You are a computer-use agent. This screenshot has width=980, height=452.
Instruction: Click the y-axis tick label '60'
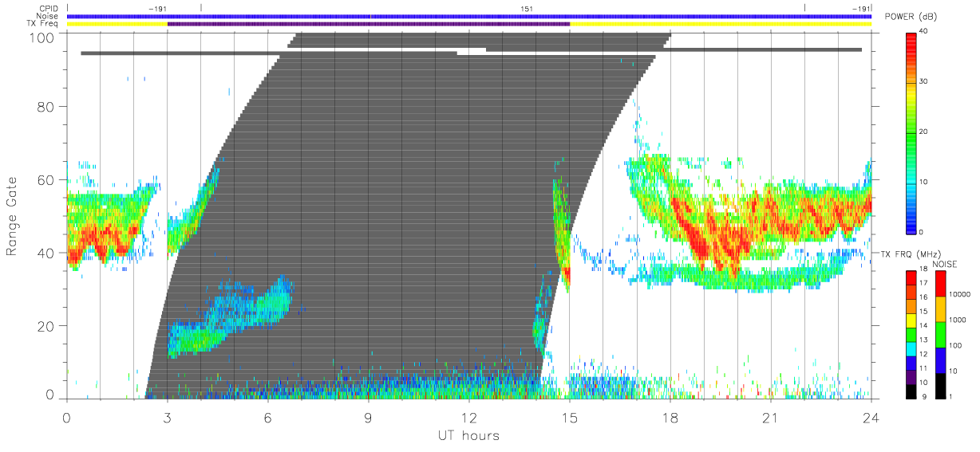click(45, 179)
